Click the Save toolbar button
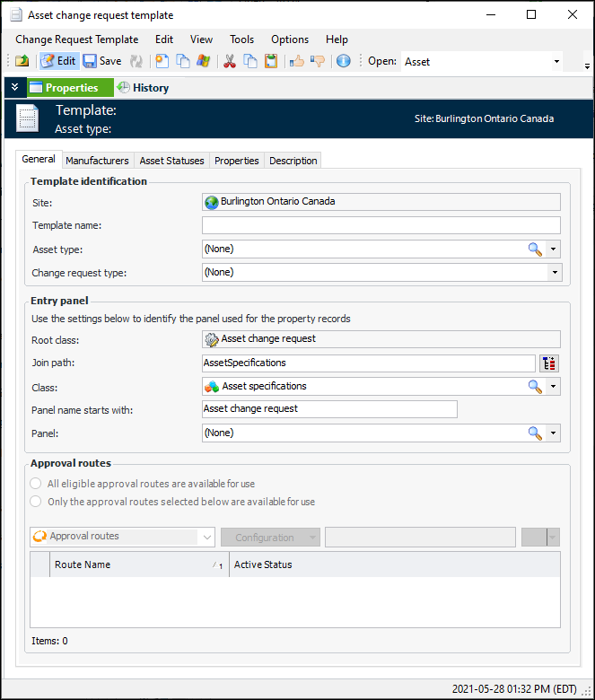This screenshot has width=595, height=700. (x=102, y=61)
